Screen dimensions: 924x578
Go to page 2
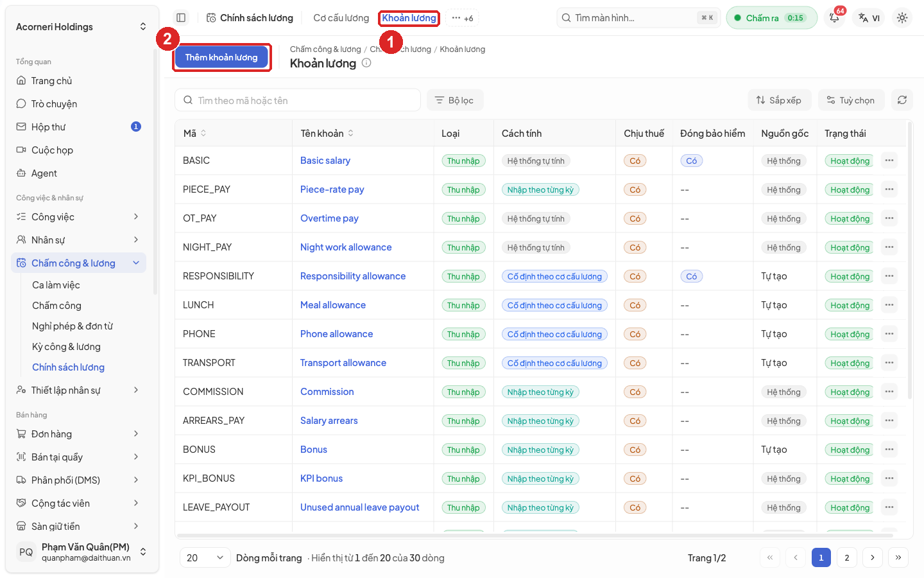pyautogui.click(x=847, y=557)
